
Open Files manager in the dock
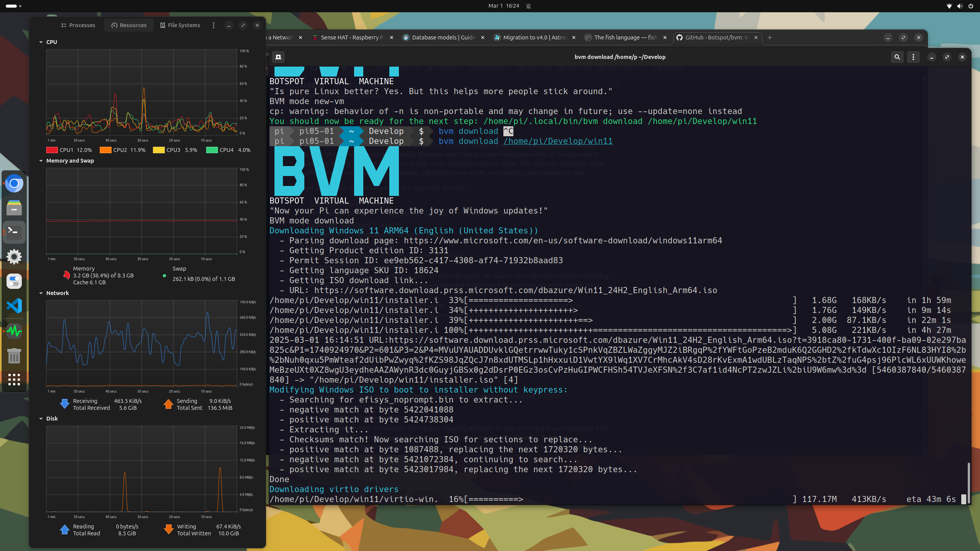point(14,208)
